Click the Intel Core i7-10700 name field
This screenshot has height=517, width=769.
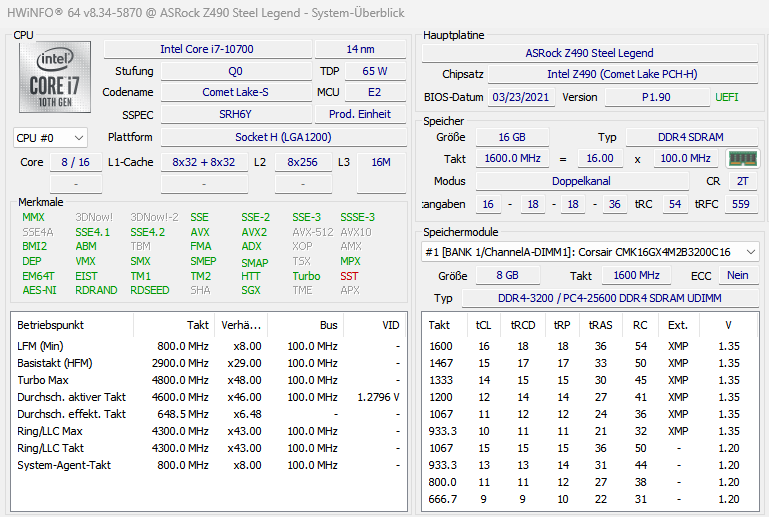(x=207, y=49)
